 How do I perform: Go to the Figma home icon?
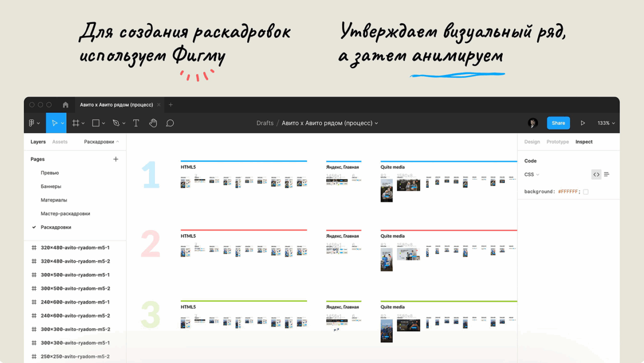click(x=65, y=105)
